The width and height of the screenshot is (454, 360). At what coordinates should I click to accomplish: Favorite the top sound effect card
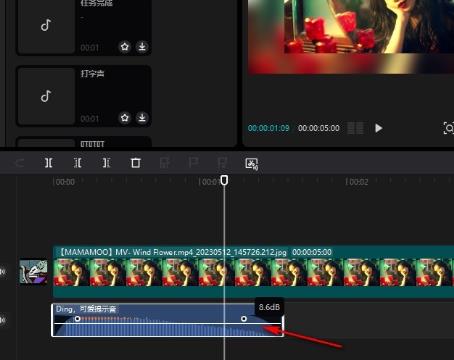coord(125,47)
